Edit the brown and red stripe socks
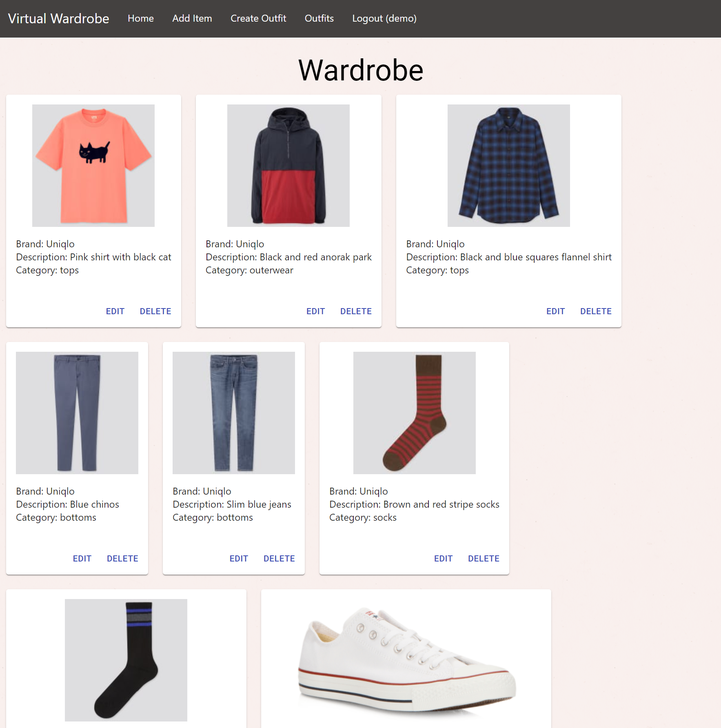This screenshot has height=728, width=721. click(x=443, y=559)
